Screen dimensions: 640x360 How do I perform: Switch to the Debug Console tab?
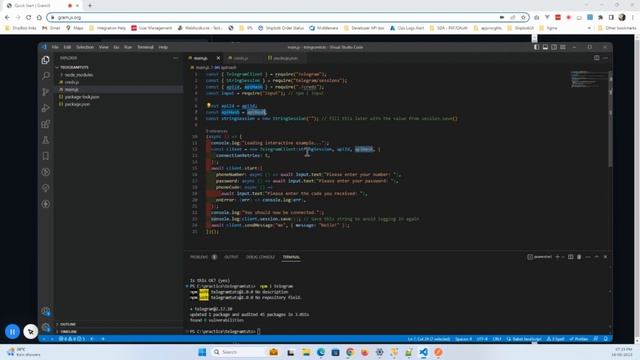coord(260,257)
